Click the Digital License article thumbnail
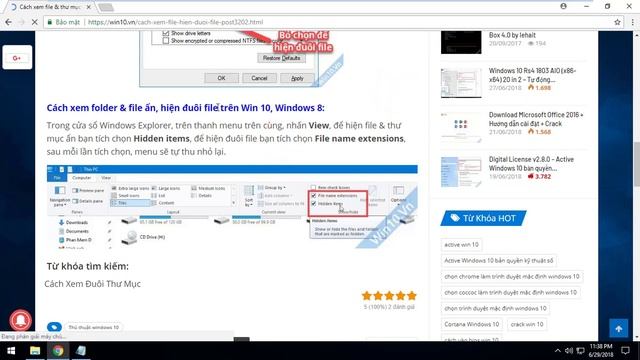The width and height of the screenshot is (640, 360). click(461, 171)
